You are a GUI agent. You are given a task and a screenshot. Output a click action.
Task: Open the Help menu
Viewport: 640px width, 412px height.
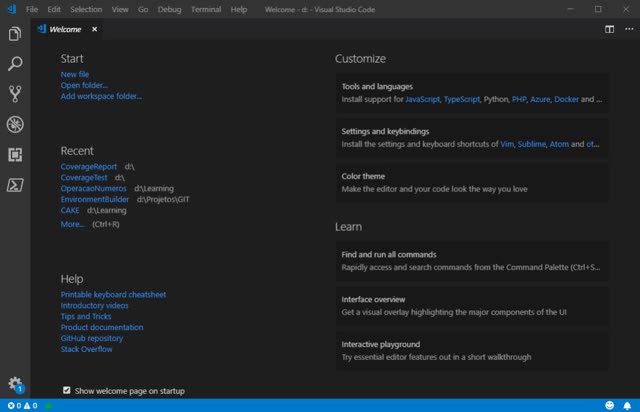pos(239,9)
